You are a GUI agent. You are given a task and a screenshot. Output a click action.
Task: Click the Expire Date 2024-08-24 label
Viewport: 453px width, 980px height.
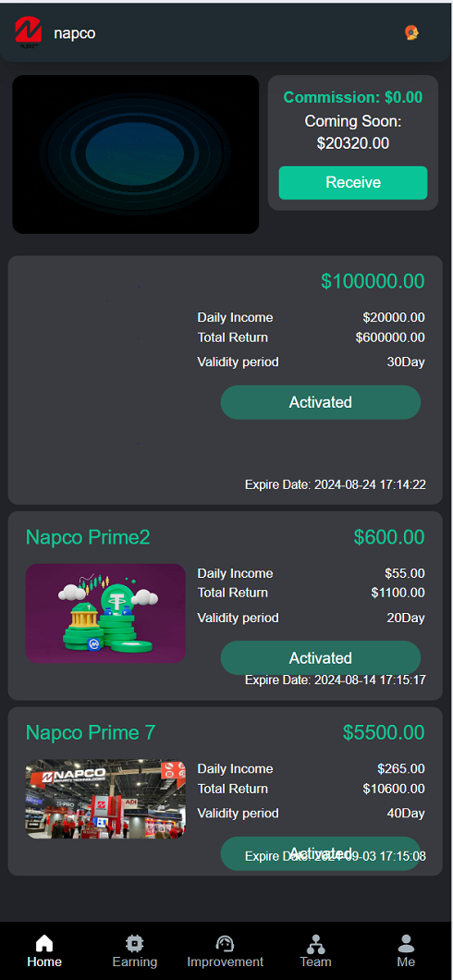tap(336, 484)
